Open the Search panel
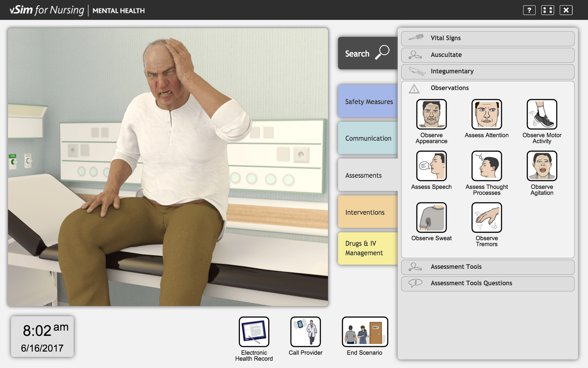Screen dimensions: 588x368 367,53
